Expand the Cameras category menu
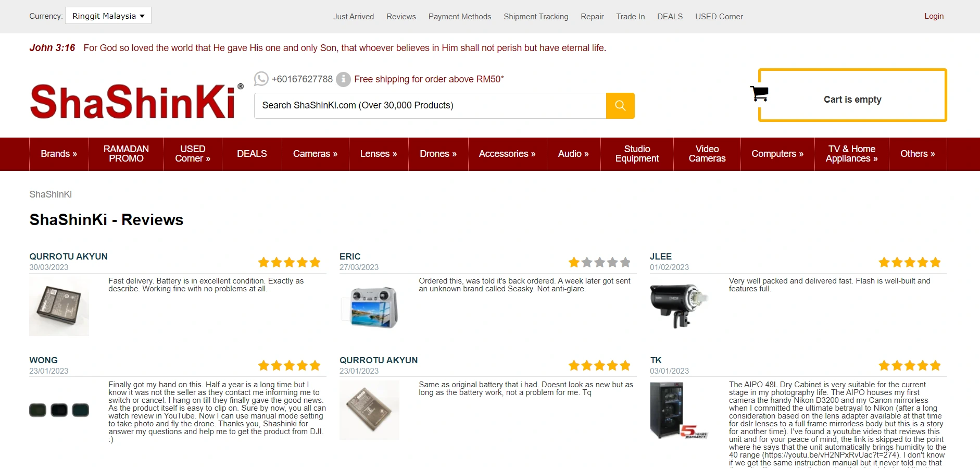 coord(315,154)
